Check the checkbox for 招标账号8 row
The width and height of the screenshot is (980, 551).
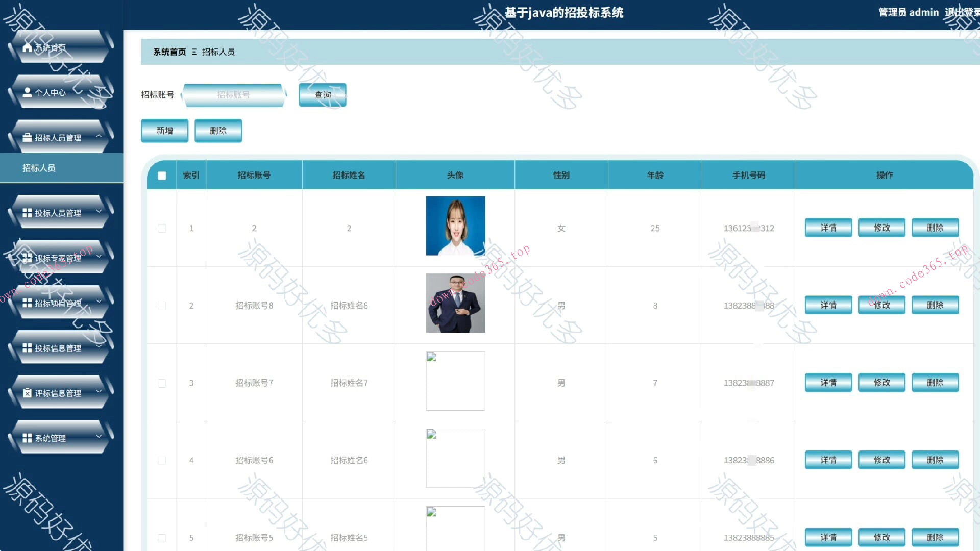162,306
